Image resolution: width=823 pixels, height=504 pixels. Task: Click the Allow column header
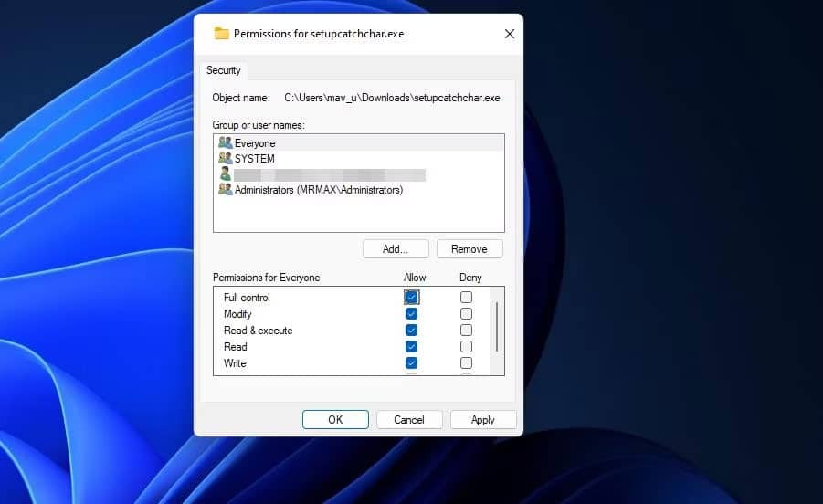(x=415, y=278)
